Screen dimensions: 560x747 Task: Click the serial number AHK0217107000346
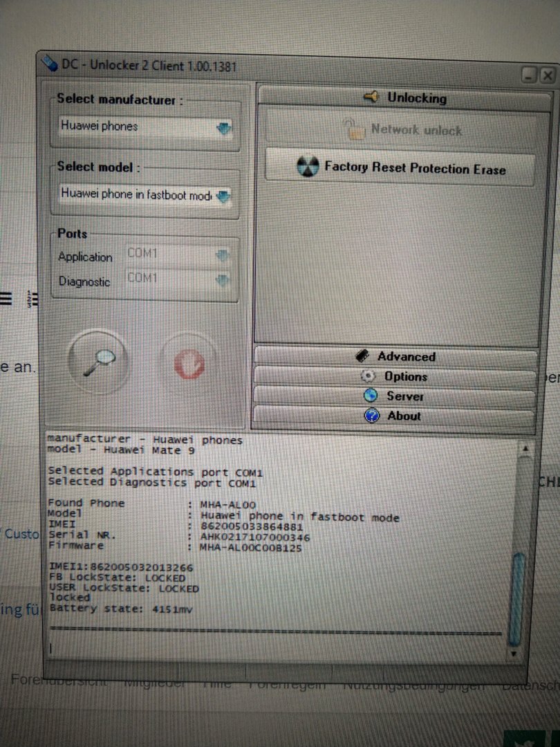(254, 537)
